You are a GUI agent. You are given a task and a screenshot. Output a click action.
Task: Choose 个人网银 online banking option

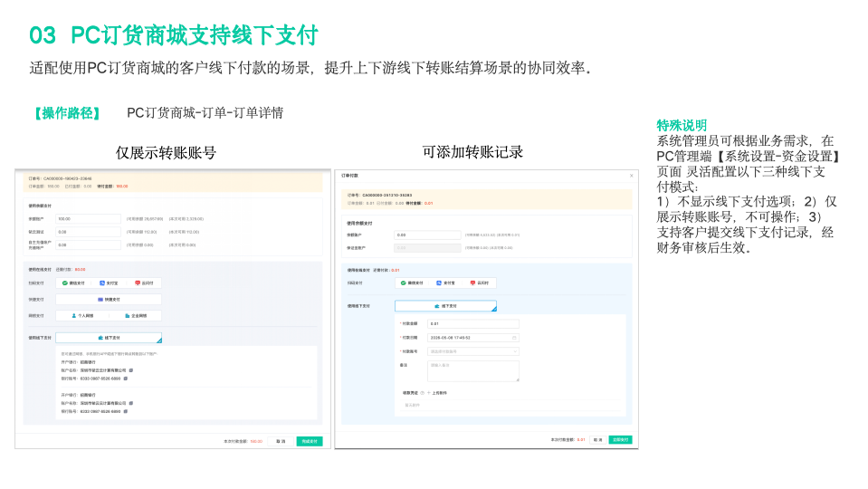click(x=82, y=316)
